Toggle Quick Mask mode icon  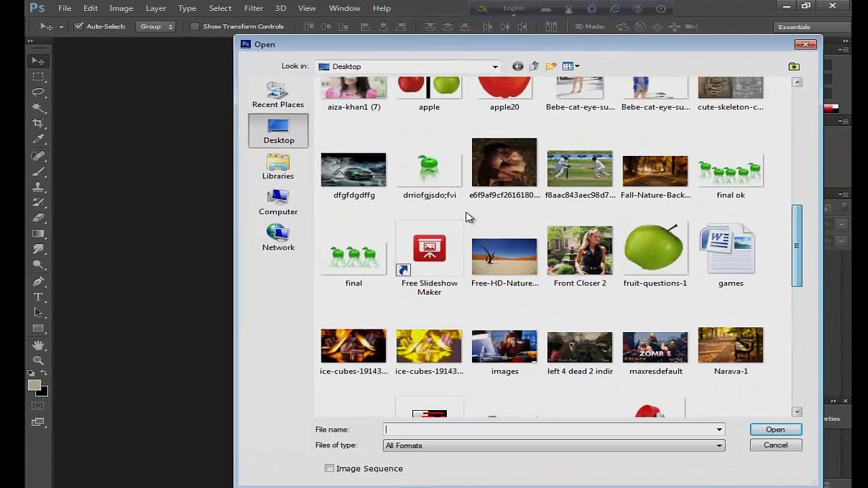(x=39, y=405)
